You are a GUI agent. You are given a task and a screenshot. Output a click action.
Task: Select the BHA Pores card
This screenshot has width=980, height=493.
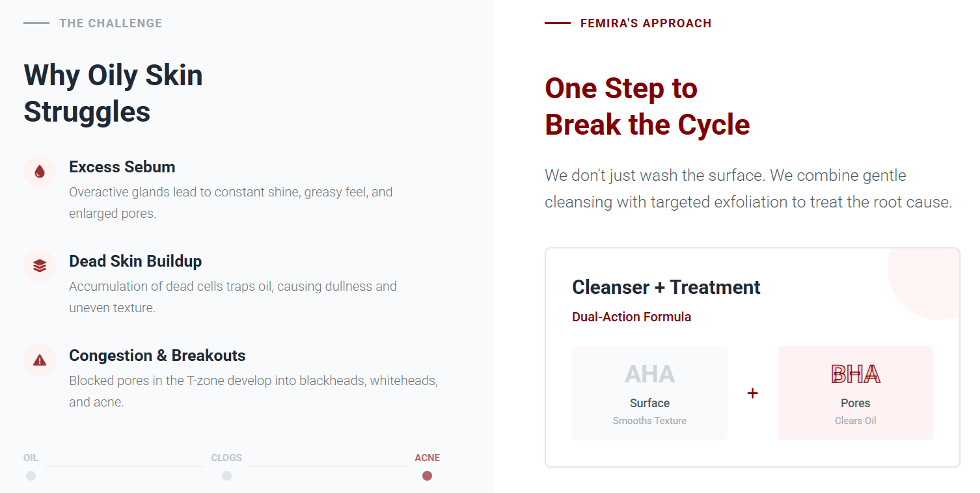pos(855,393)
